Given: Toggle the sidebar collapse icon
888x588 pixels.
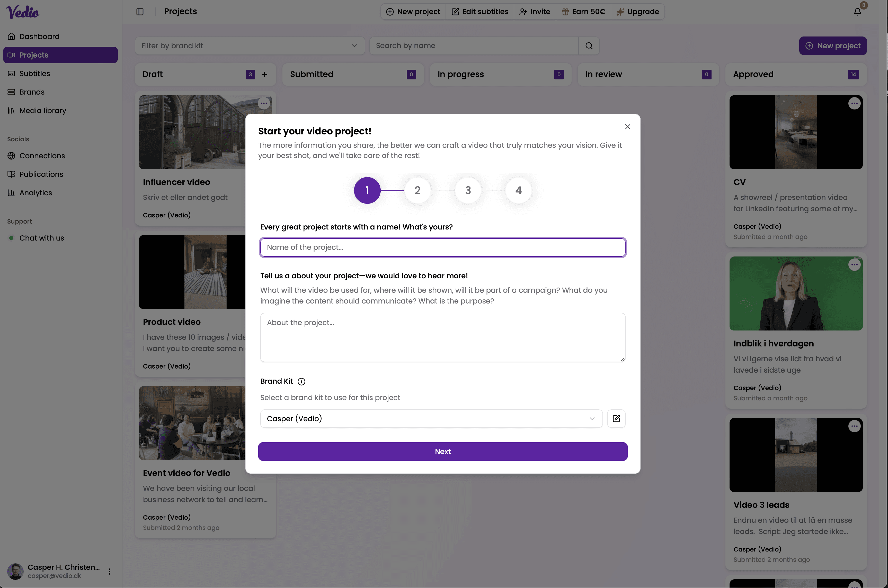Looking at the screenshot, I should (x=140, y=12).
